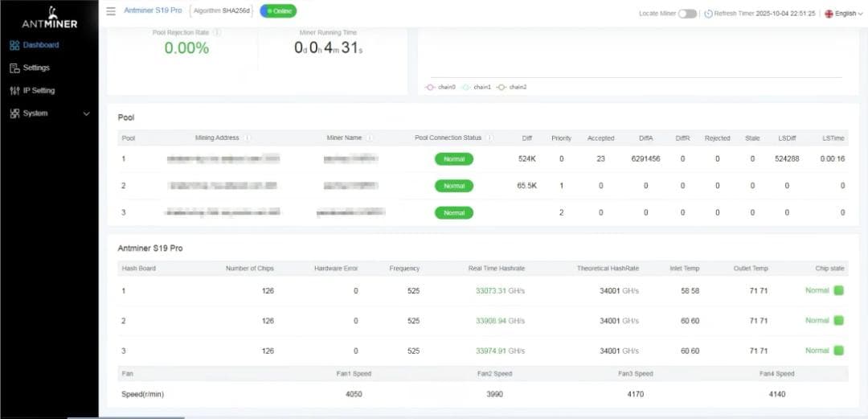Click the 0.00% pool rejection rate value

pos(186,48)
